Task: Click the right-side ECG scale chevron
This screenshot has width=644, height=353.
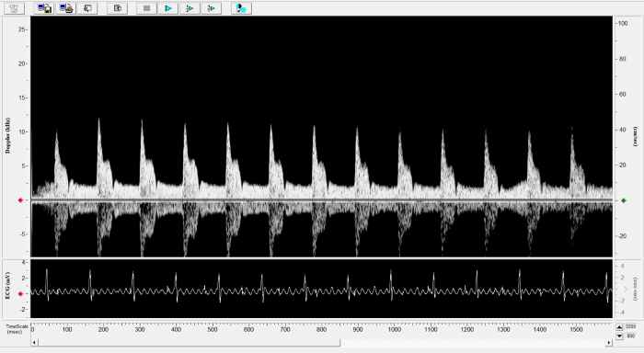Action: (626, 290)
